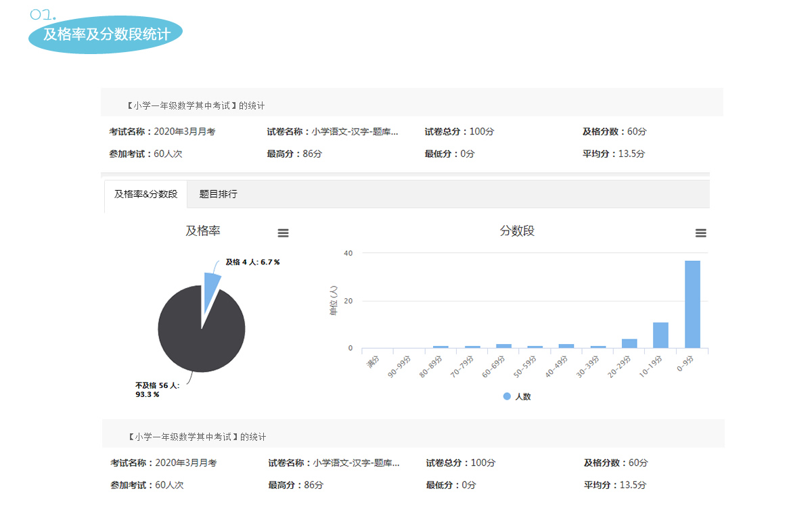
Task: Select the 10-19分 bar in chart
Action: point(660,335)
